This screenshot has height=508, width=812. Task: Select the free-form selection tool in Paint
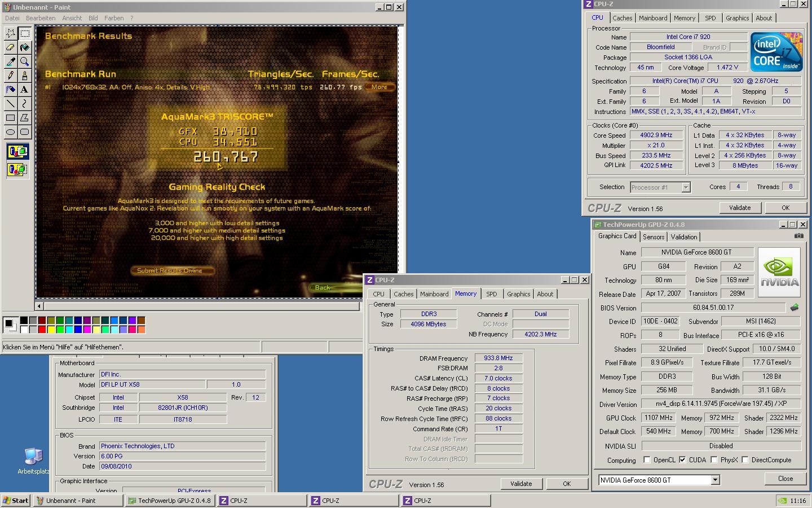[x=10, y=33]
